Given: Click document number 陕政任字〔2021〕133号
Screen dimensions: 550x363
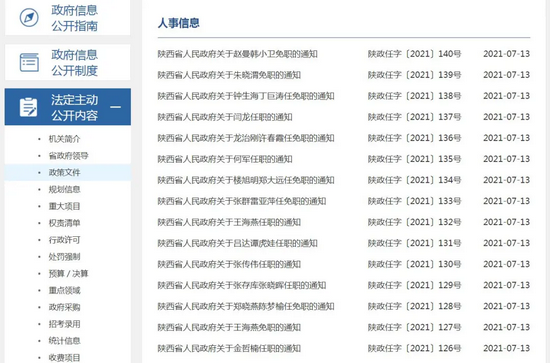Looking at the screenshot, I should [x=414, y=201].
